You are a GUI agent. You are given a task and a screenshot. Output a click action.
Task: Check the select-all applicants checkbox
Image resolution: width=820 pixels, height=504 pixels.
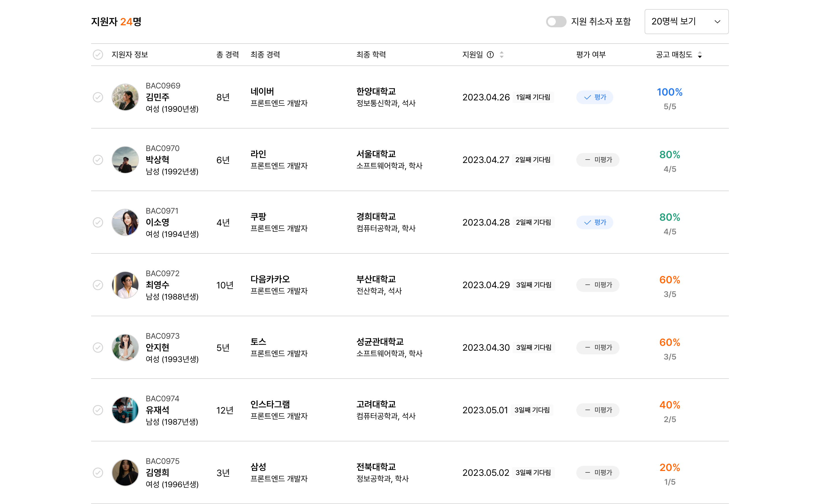coord(98,55)
